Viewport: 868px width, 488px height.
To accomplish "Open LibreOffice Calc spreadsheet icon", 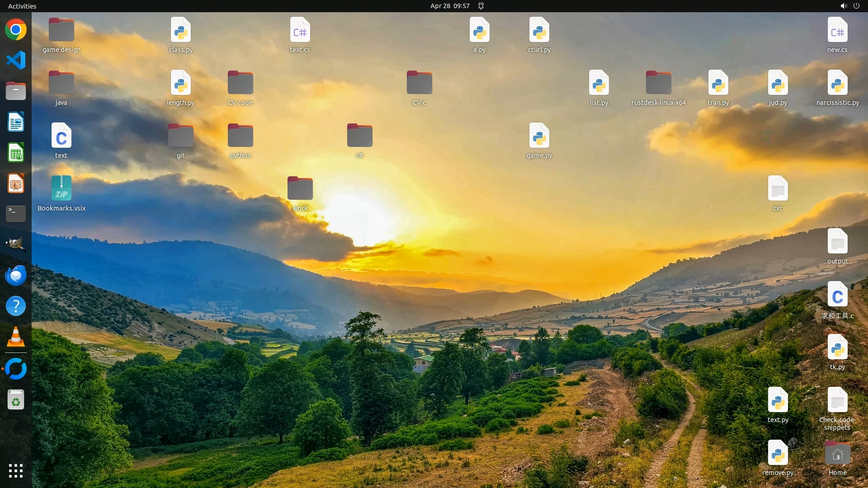I will click(x=16, y=153).
